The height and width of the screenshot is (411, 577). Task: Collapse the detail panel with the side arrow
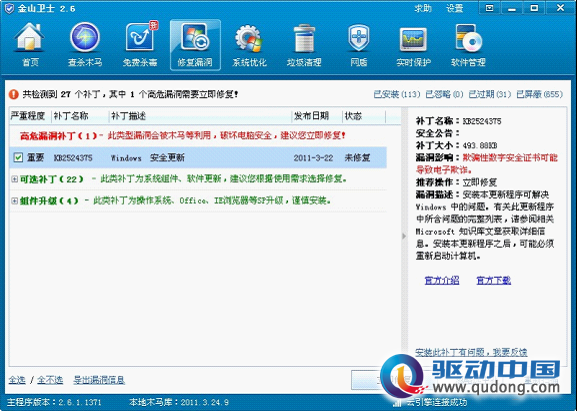pyautogui.click(x=404, y=236)
